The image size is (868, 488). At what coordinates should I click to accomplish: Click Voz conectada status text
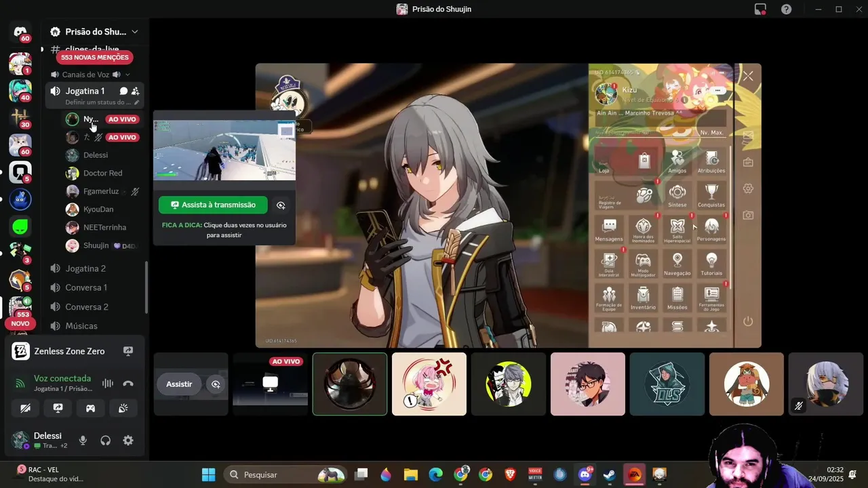[62, 378]
